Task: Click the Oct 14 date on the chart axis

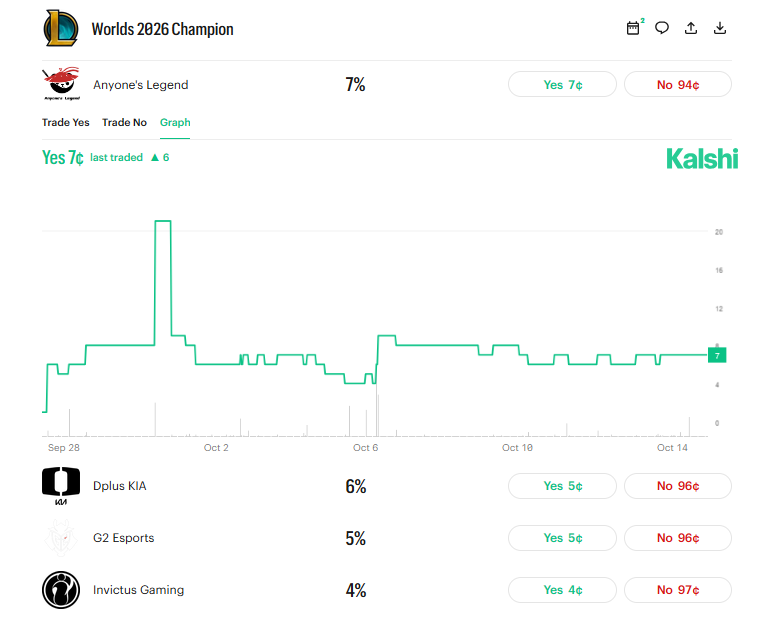Action: pos(672,447)
